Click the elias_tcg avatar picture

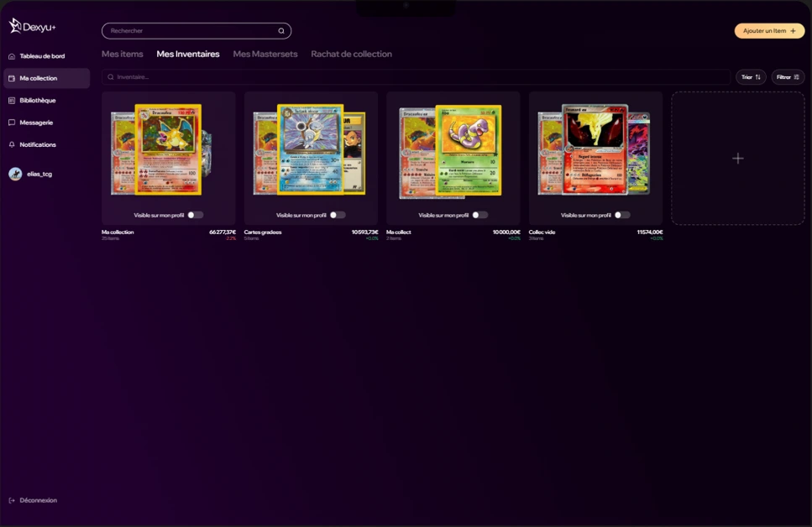click(x=16, y=174)
